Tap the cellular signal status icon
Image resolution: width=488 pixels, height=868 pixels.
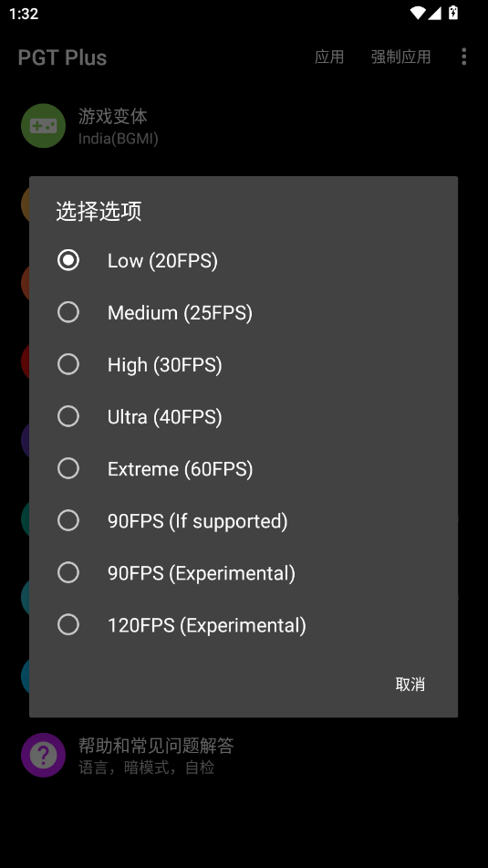point(435,13)
